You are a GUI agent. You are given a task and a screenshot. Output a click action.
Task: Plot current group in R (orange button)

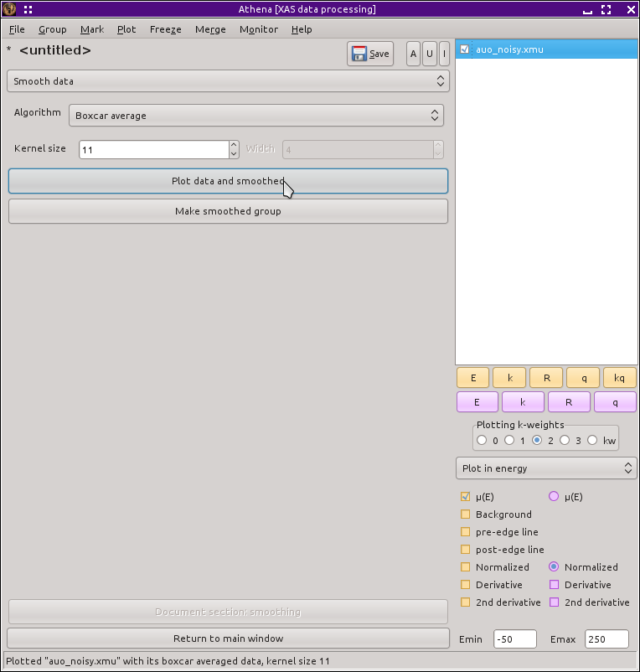pyautogui.click(x=547, y=378)
